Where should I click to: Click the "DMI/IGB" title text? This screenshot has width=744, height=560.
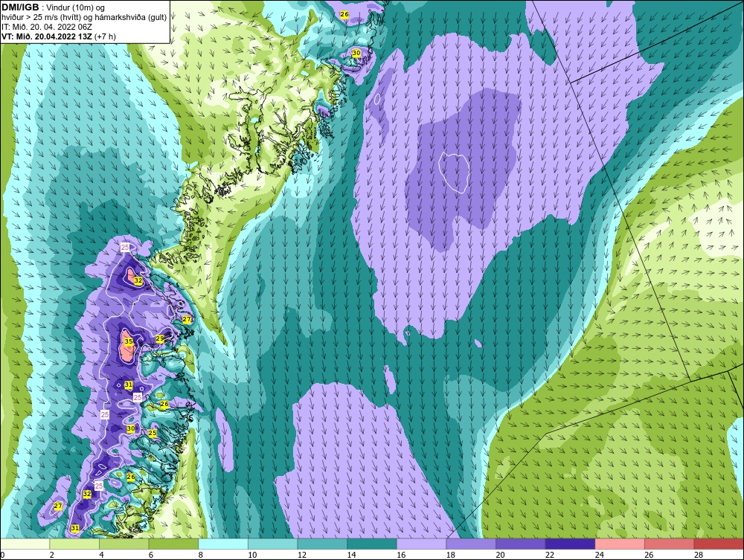point(20,7)
